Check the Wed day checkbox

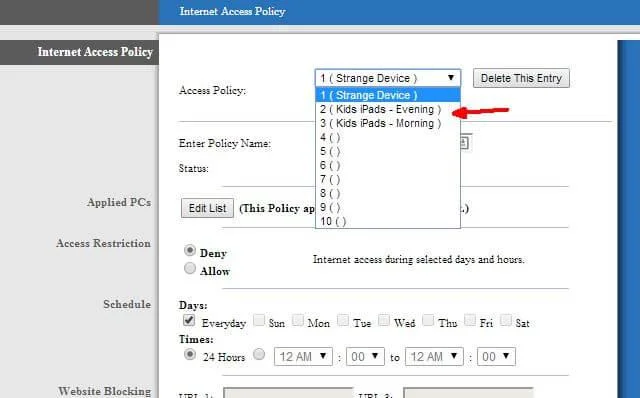[x=384, y=320]
